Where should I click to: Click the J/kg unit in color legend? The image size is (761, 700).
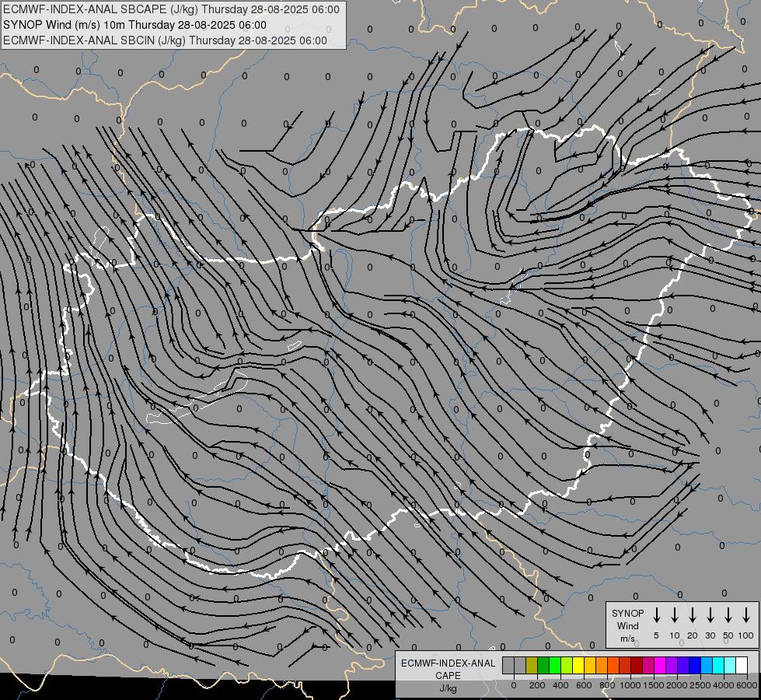448,688
